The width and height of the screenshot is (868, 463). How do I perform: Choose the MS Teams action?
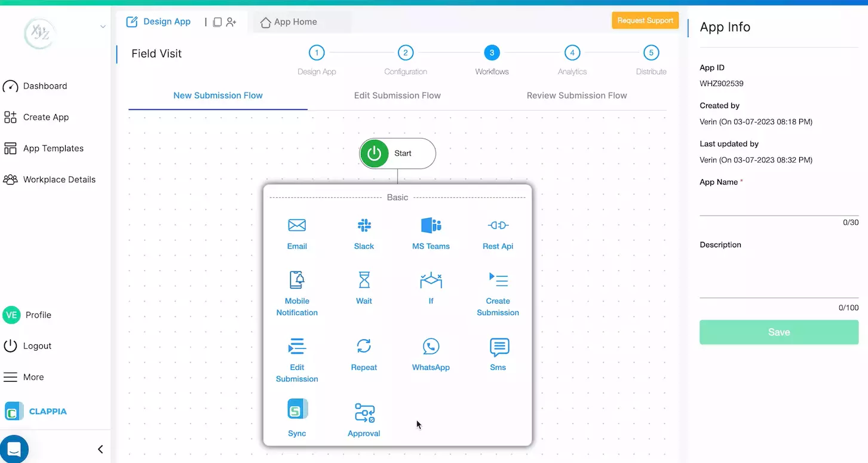pos(431,234)
